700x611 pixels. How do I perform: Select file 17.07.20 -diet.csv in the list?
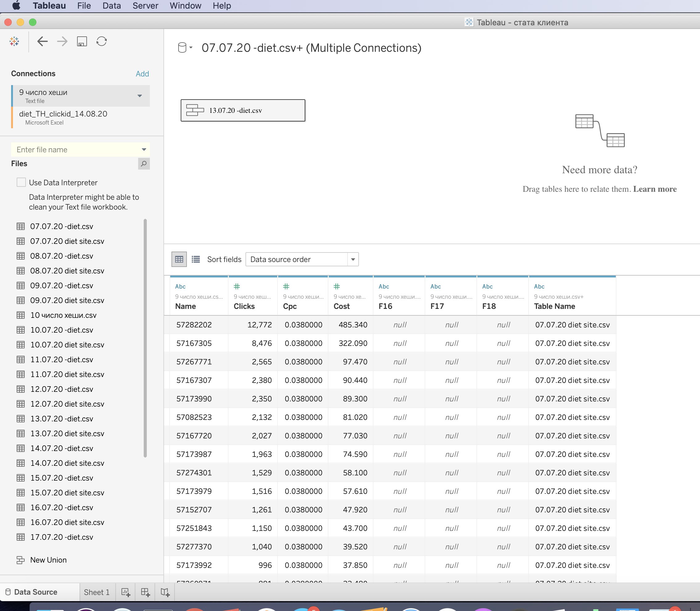tap(62, 537)
